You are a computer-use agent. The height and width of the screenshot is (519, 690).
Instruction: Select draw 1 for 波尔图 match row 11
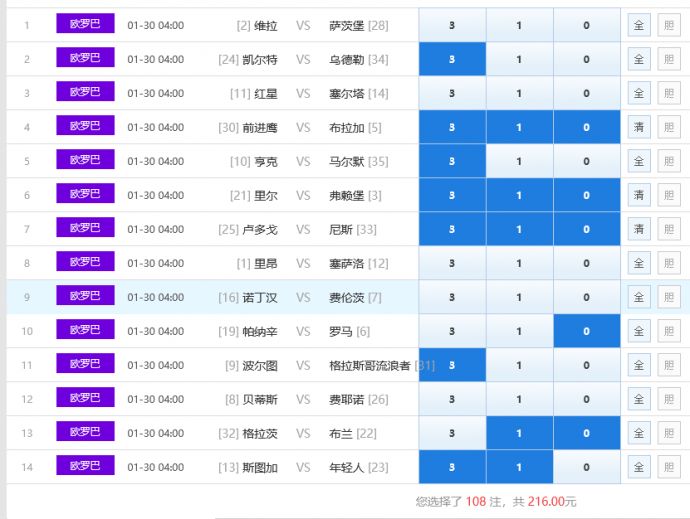518,365
